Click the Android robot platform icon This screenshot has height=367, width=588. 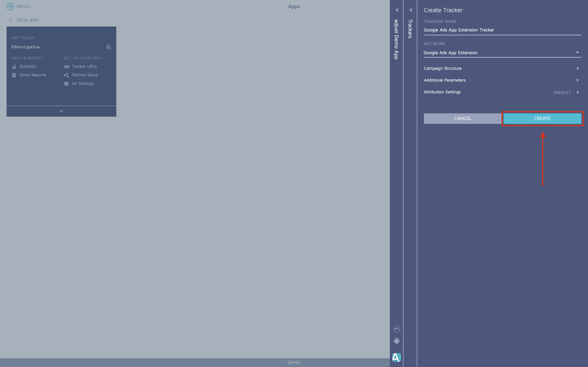point(396,341)
